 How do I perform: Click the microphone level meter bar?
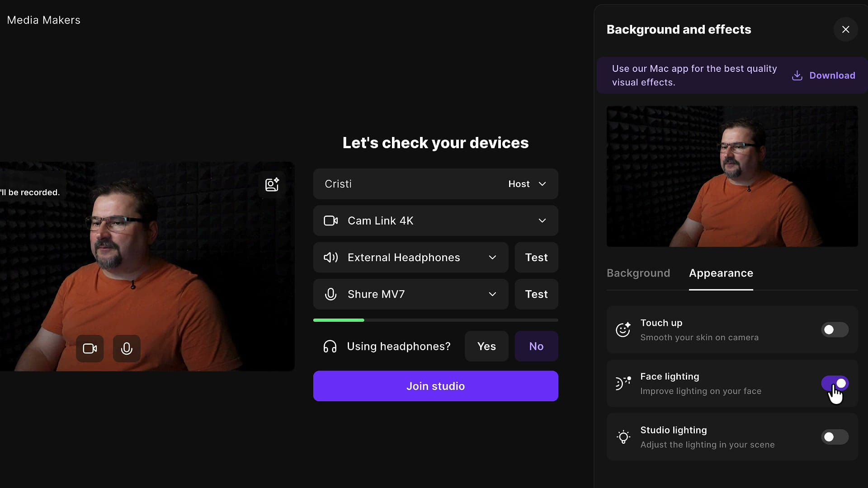435,320
